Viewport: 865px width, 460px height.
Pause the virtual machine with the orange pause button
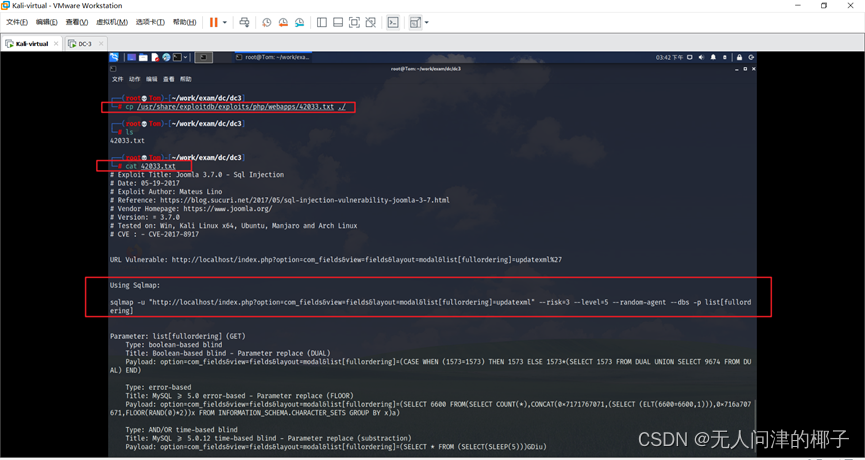point(213,22)
